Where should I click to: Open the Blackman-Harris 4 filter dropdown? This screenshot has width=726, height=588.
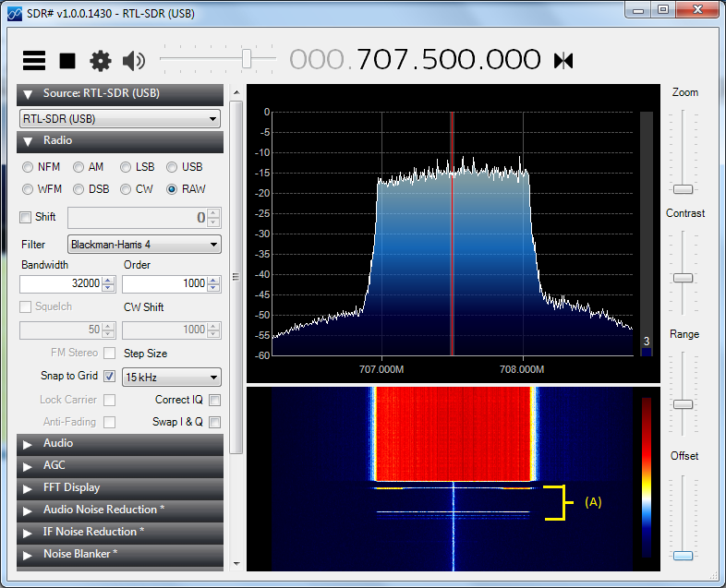click(x=144, y=245)
